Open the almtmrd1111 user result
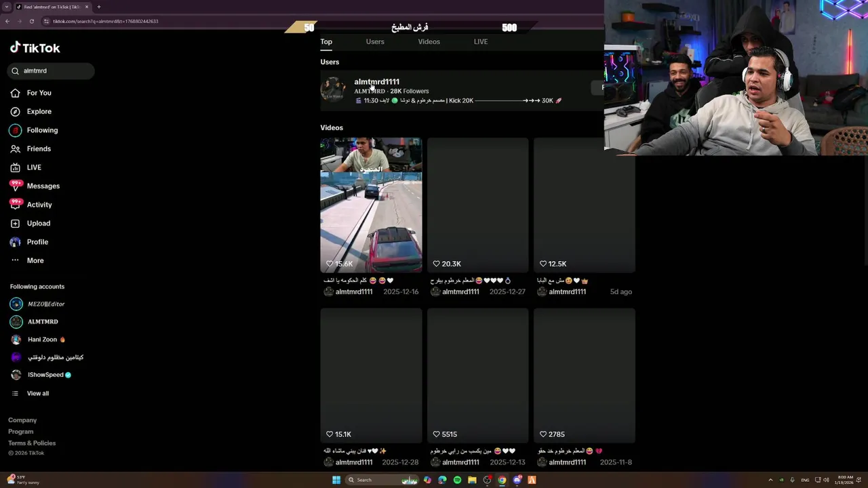Screen dimensions: 868x488 pos(461,91)
